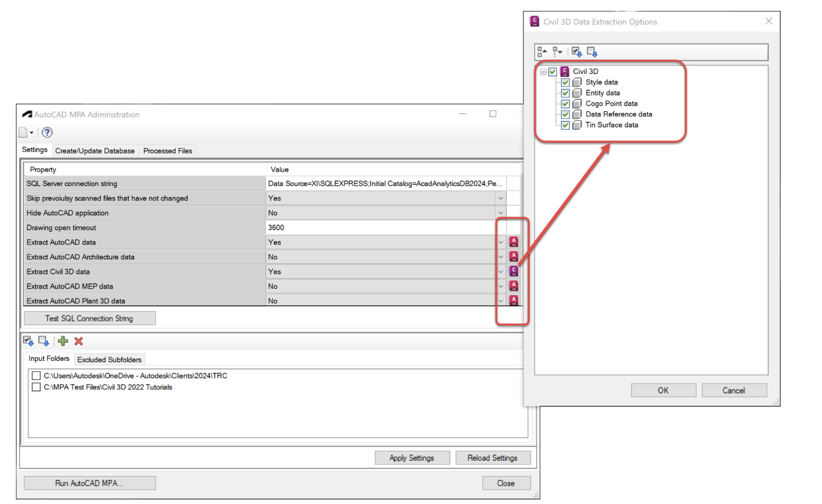Image resolution: width=822 pixels, height=504 pixels.
Task: Click the Reload Settings button
Action: click(493, 458)
